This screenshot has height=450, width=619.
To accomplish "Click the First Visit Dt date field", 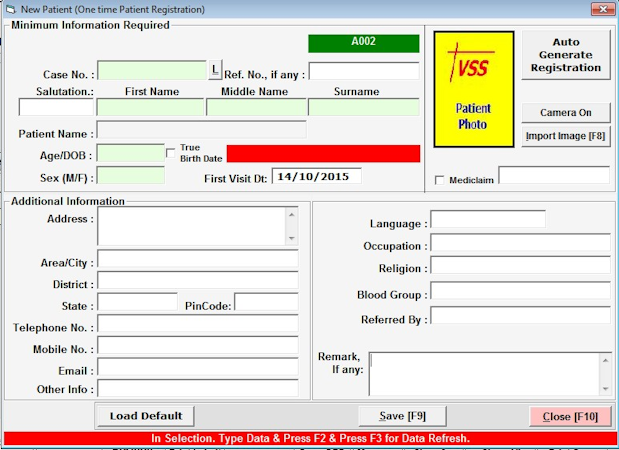I will (317, 176).
